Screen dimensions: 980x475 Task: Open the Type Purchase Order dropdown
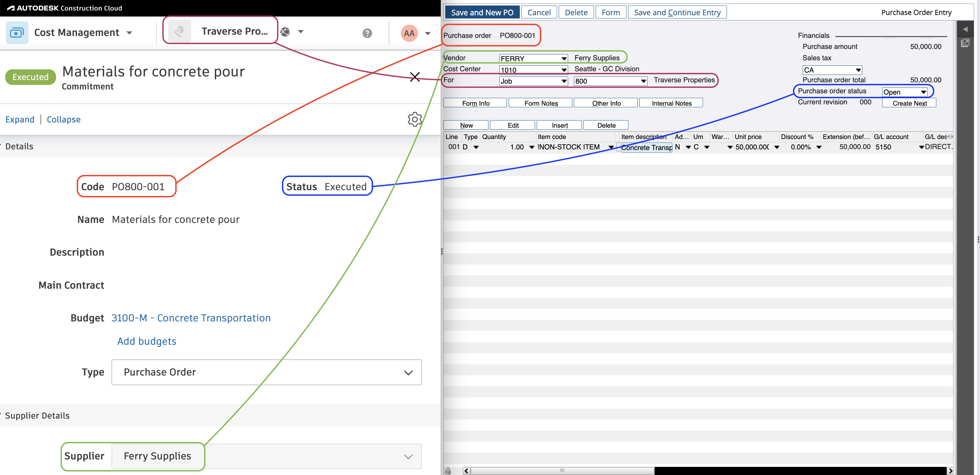point(266,372)
